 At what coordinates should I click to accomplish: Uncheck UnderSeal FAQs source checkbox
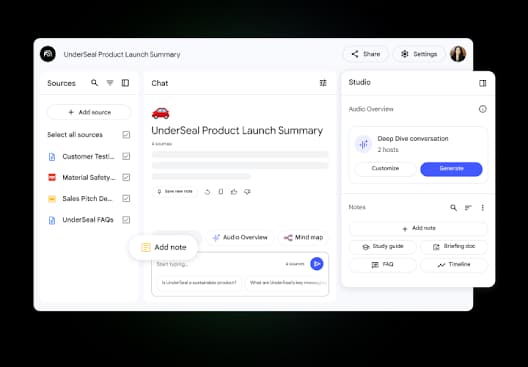tap(126, 220)
